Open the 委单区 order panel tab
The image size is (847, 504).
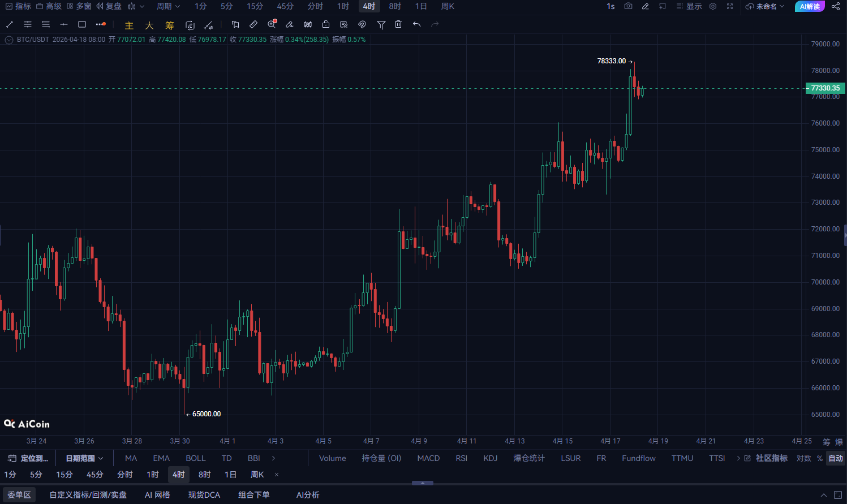coord(19,495)
